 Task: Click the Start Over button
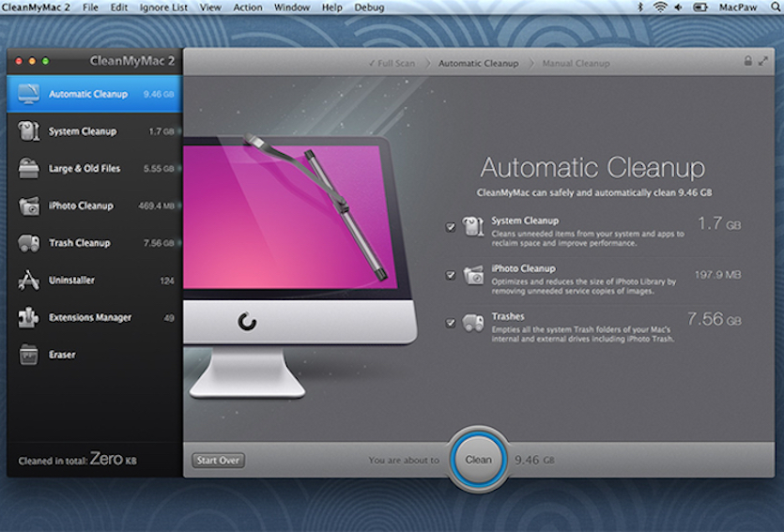click(218, 460)
